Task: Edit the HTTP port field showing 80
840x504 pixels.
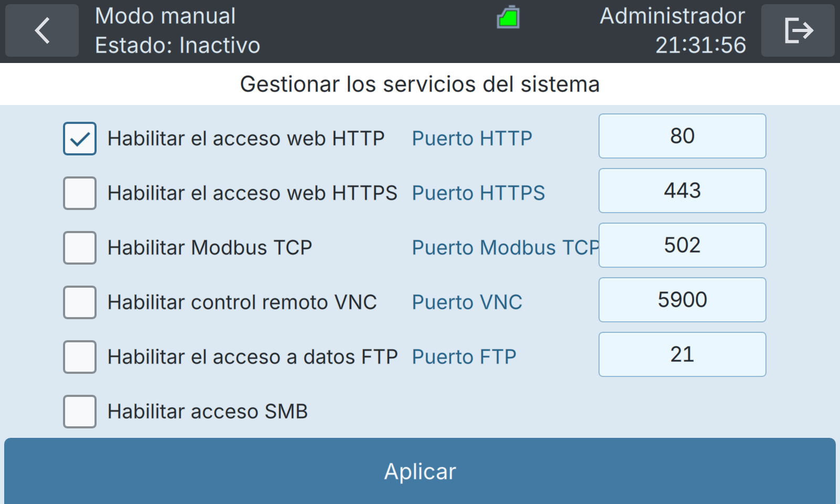Action: (682, 136)
